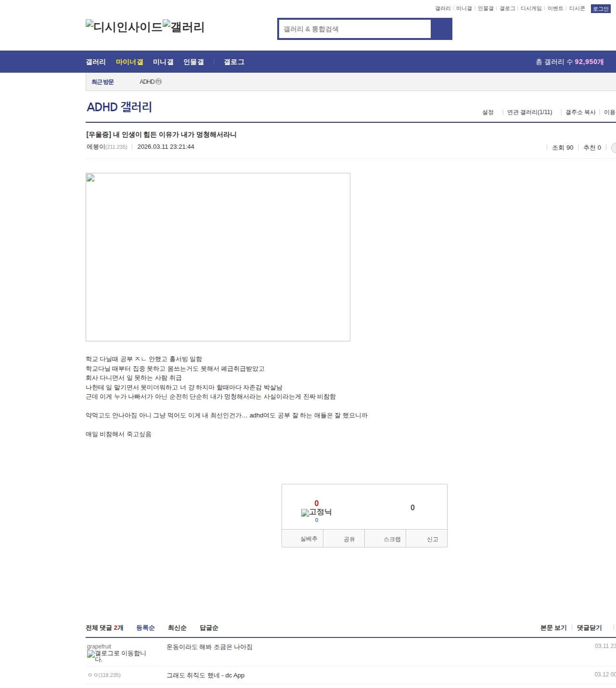Select 마이너갤 in the navigation bar

pos(129,62)
